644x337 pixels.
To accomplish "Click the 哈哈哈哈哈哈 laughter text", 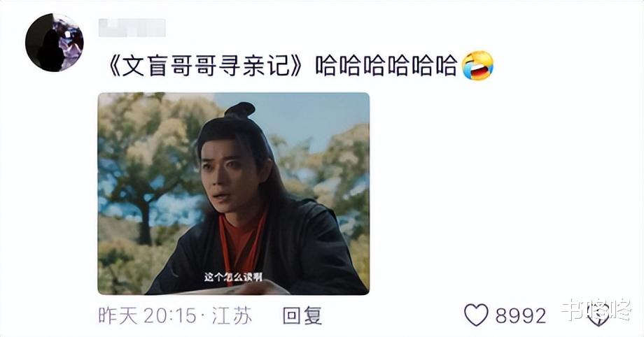I will click(x=386, y=66).
